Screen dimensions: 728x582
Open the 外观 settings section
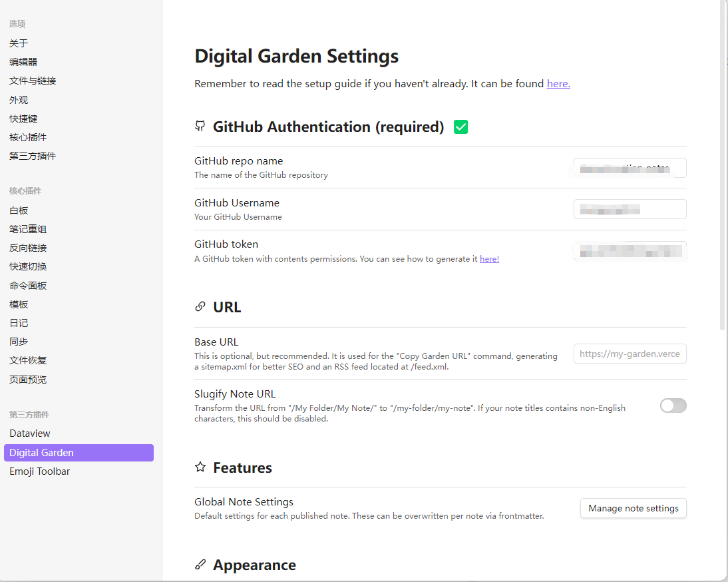[18, 99]
